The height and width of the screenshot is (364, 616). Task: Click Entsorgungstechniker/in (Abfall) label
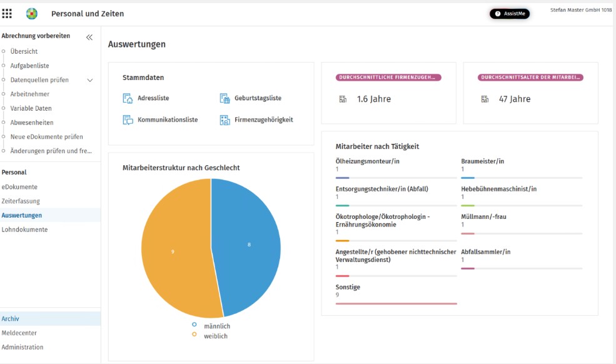tap(382, 189)
